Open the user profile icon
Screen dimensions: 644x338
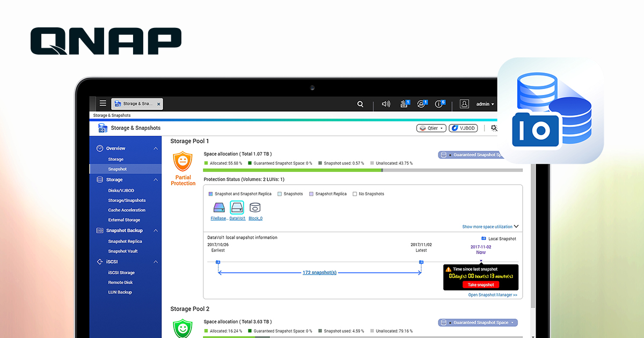tap(464, 104)
